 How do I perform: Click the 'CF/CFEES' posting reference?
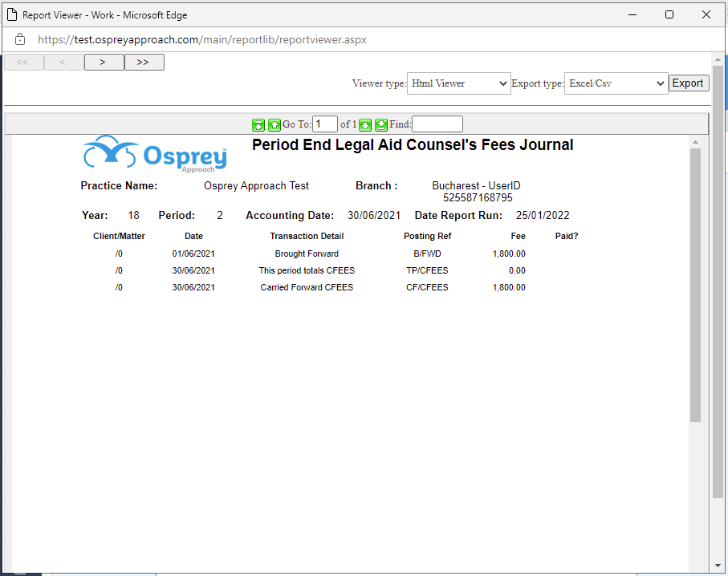[427, 287]
